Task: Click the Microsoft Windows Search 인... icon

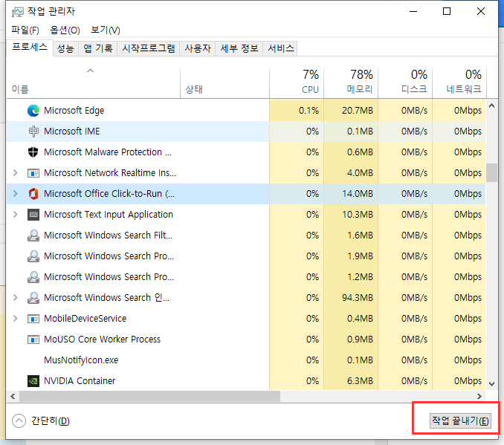Action: coord(33,298)
